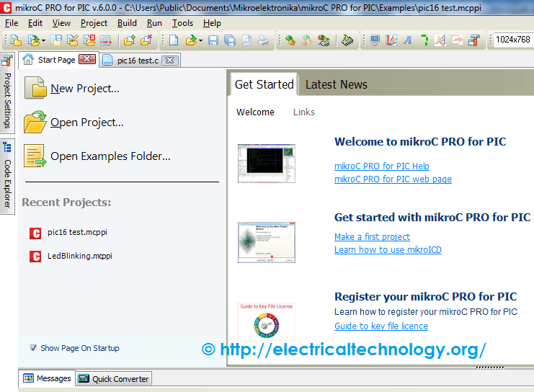
Task: Open the USART Terminal monitor icon
Action: point(375,40)
